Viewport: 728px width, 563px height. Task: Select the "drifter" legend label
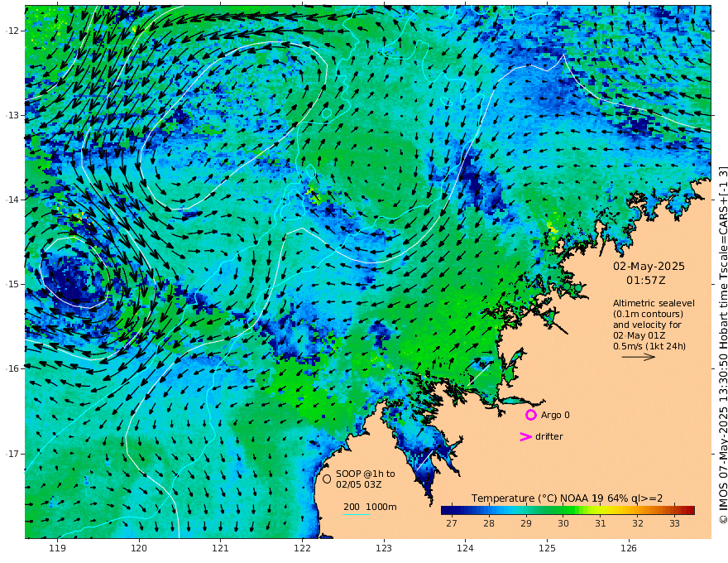[549, 436]
